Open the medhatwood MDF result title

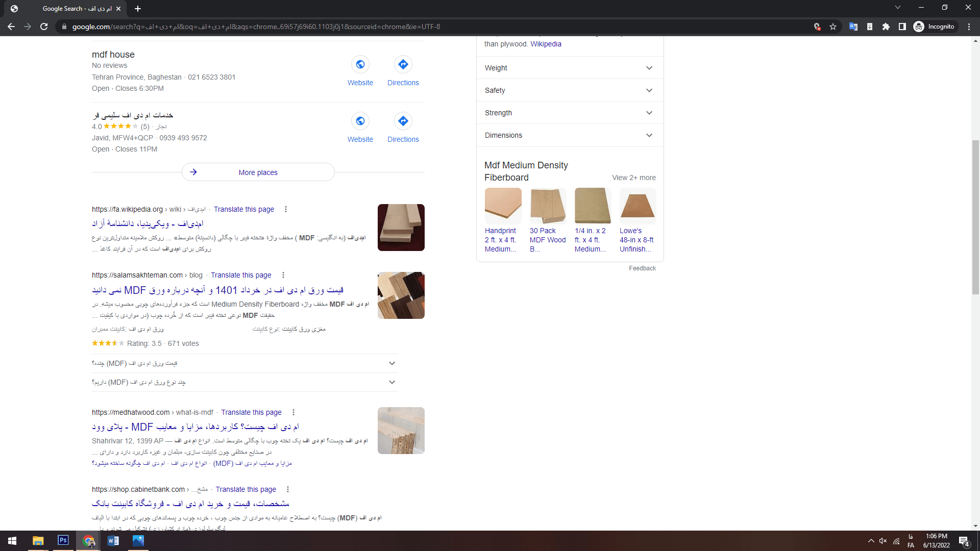[x=195, y=427]
